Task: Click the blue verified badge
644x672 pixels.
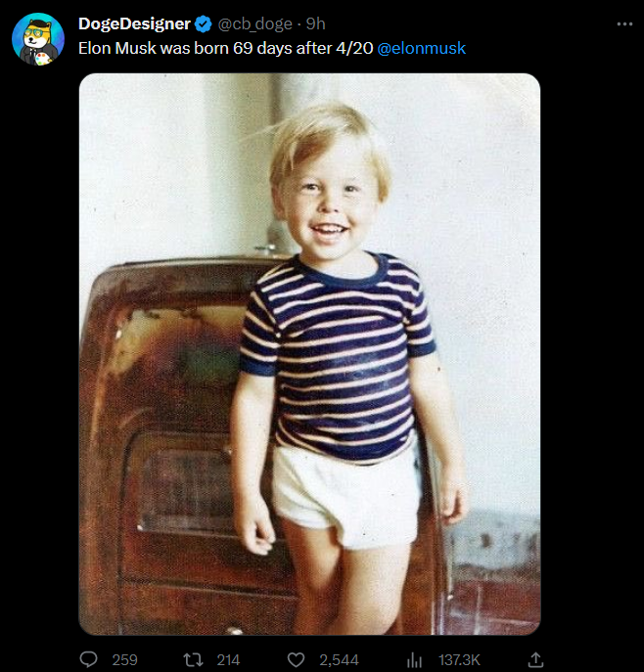Action: coord(202,23)
